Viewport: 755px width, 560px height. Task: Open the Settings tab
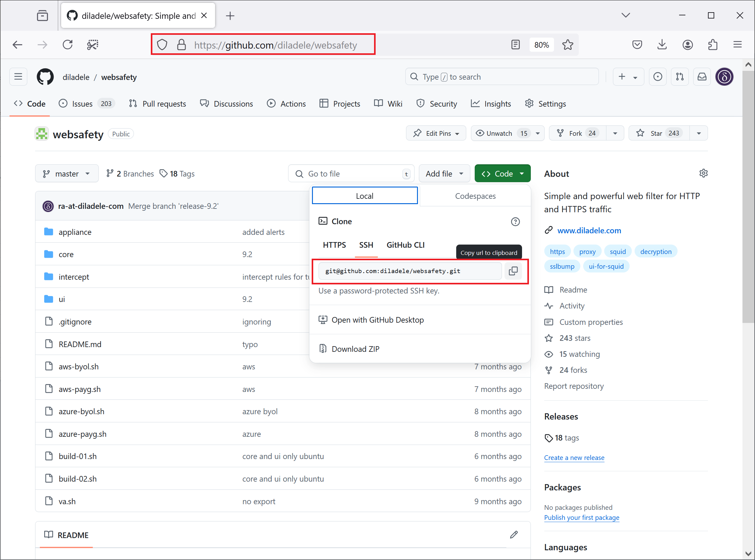545,104
